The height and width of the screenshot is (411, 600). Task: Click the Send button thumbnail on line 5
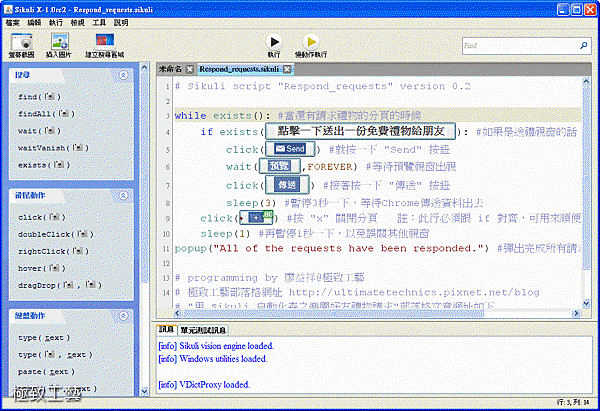290,149
